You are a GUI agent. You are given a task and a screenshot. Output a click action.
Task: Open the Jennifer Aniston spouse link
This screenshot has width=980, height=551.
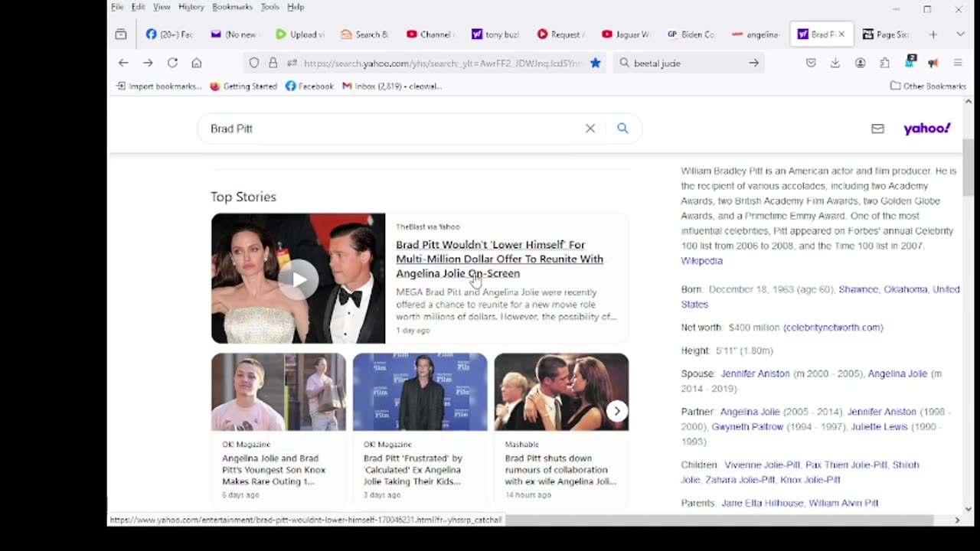[754, 373]
